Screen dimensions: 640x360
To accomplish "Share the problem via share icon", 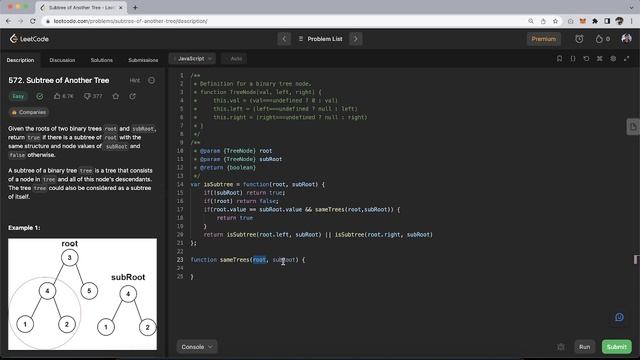I will [x=132, y=96].
